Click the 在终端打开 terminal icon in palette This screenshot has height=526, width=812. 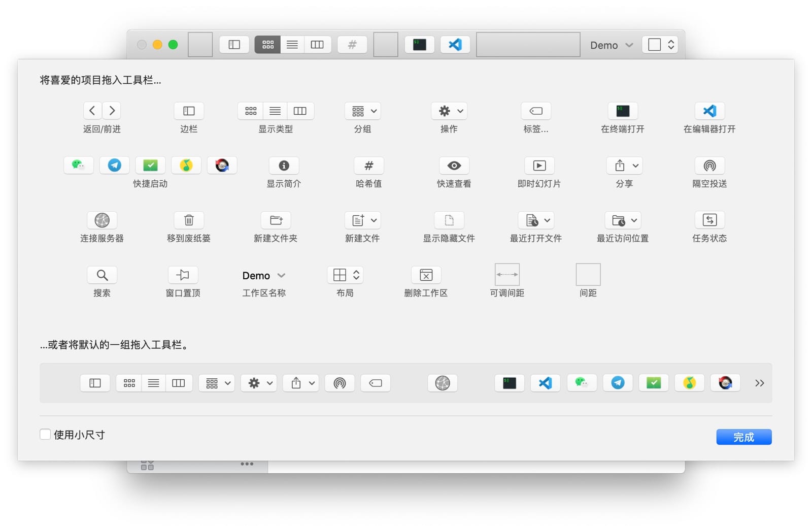(622, 111)
